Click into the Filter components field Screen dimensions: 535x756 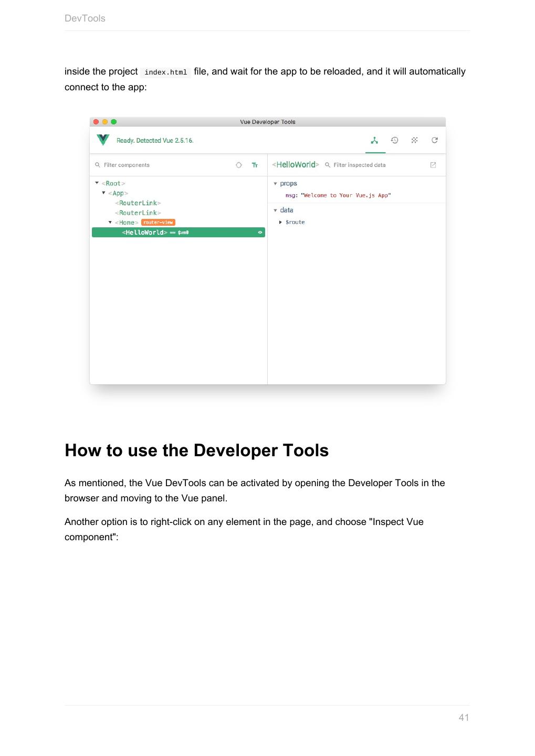pyautogui.click(x=158, y=165)
